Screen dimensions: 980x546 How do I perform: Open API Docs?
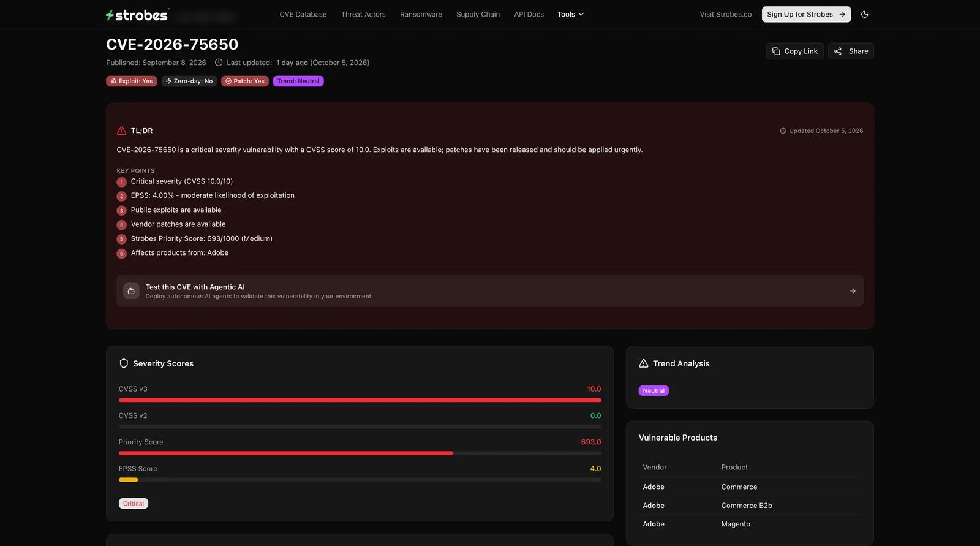tap(529, 14)
